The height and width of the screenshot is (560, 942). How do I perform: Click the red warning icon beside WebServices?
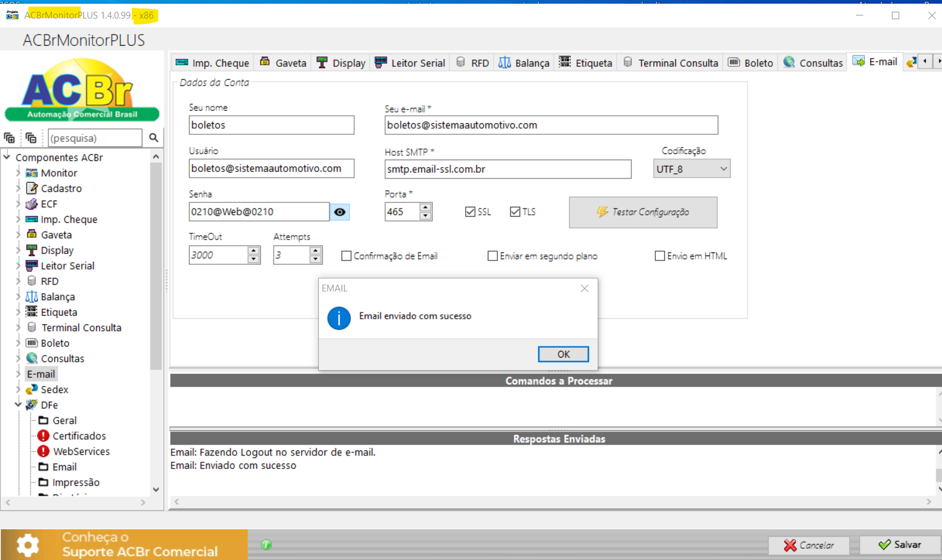tap(43, 451)
